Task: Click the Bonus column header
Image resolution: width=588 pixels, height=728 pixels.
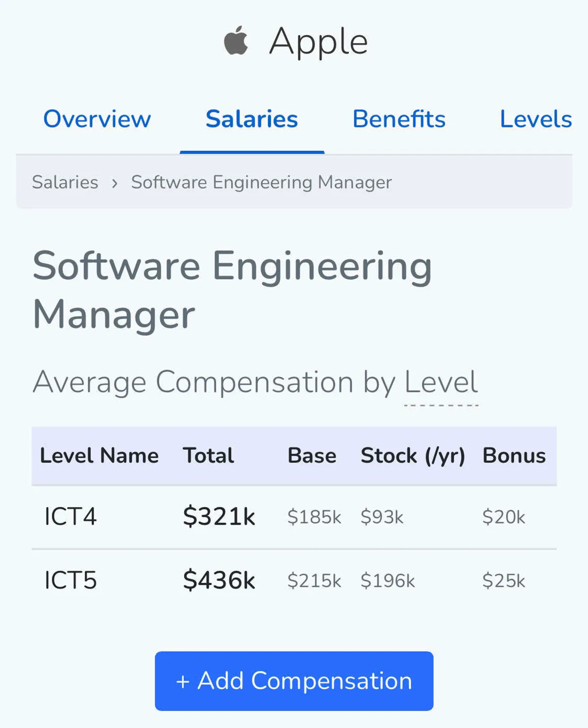Action: coord(514,456)
